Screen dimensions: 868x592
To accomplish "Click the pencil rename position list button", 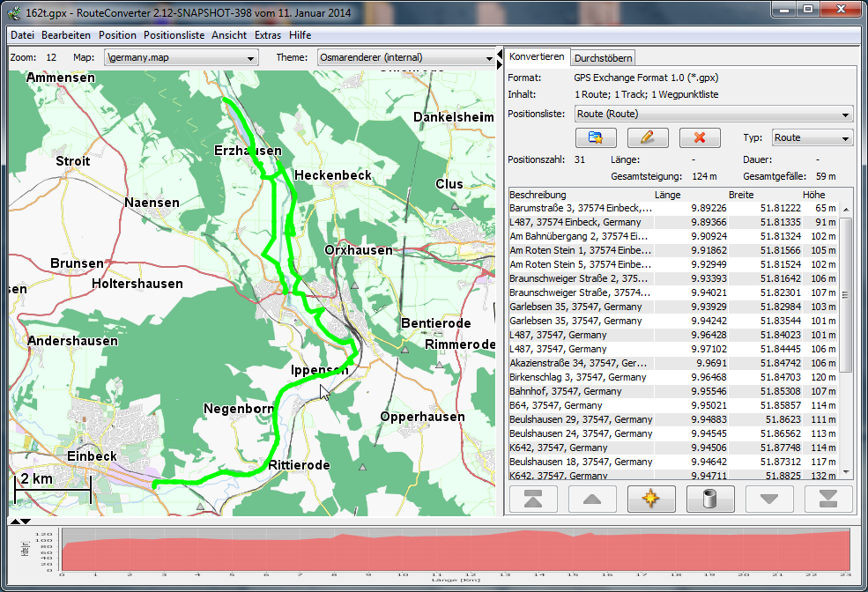I will coord(648,138).
